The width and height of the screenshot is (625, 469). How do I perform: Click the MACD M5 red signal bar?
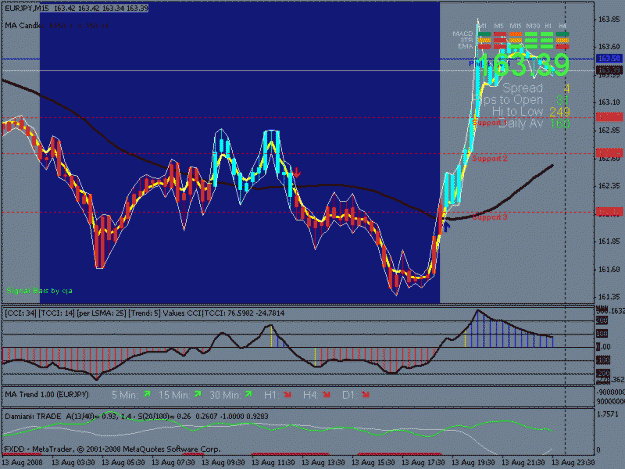(x=500, y=34)
